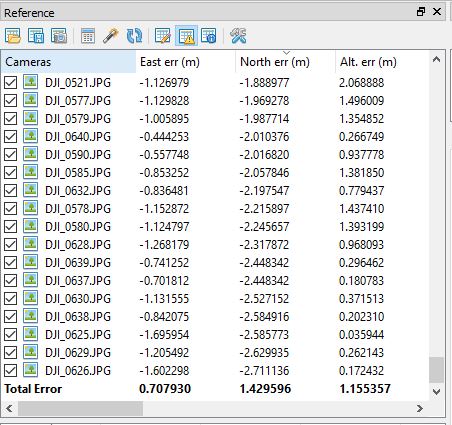Uncheck the DJI_0625.JPG camera checkbox
This screenshot has height=425, width=452.
point(10,335)
